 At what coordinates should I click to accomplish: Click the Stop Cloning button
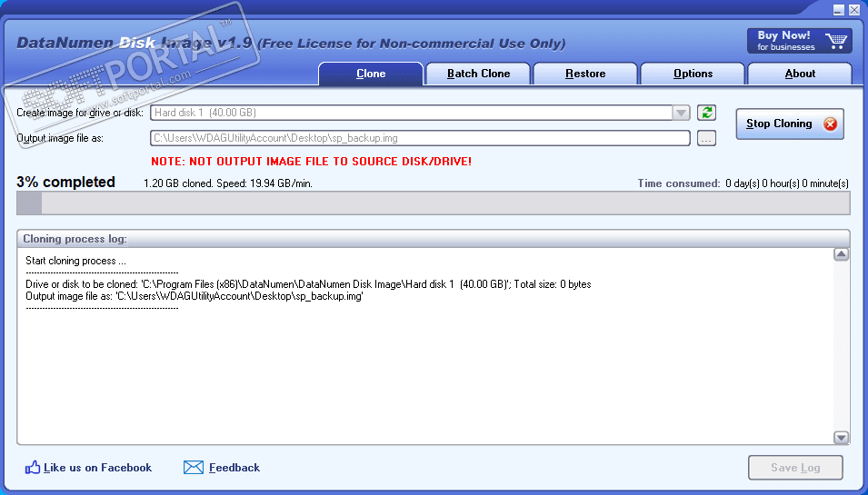790,124
